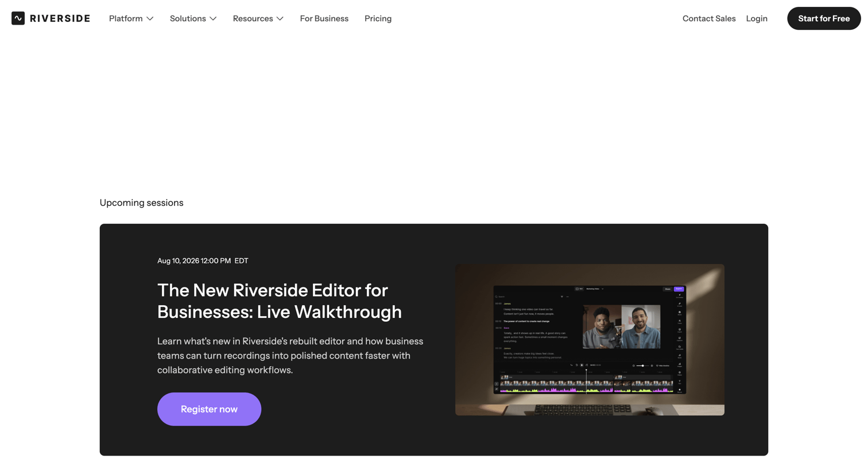Screen dimensions: 868x467
Task: Click the Login link
Action: click(x=757, y=18)
